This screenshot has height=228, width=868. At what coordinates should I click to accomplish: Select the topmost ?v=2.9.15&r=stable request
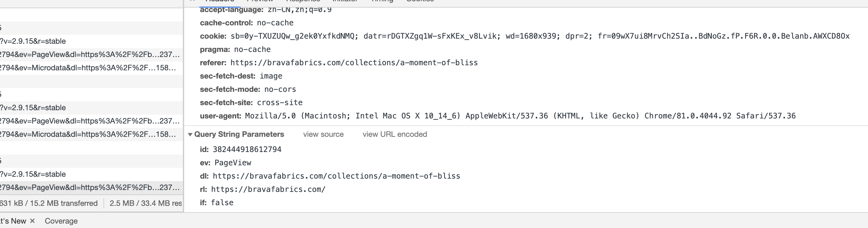tap(91, 41)
